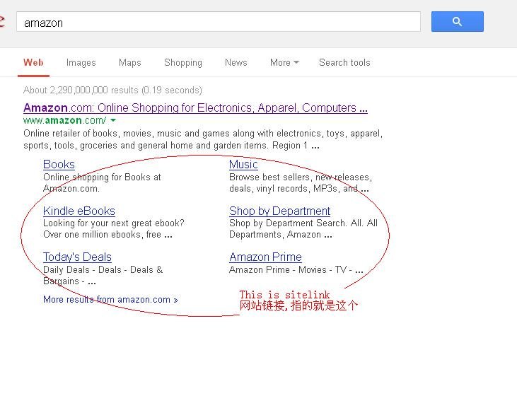This screenshot has width=517, height=420.
Task: Click More results from amazon.com
Action: (110, 300)
